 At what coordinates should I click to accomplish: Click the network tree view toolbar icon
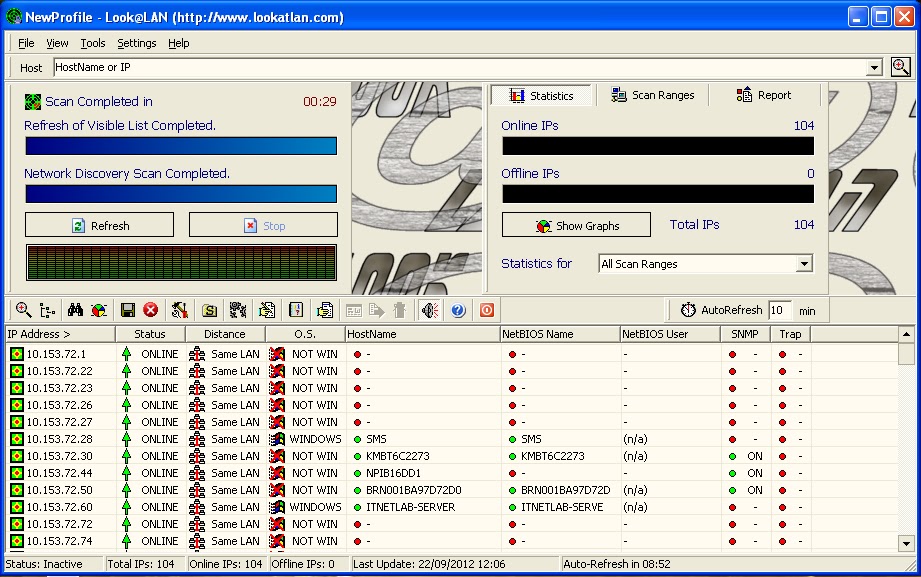point(47,311)
